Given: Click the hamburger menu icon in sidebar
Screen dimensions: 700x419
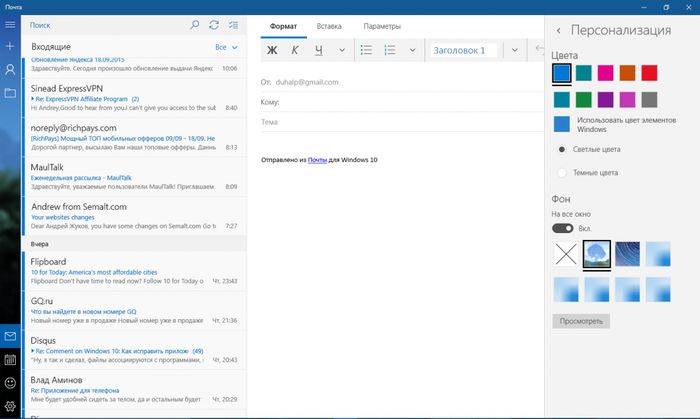Looking at the screenshot, I should (10, 24).
